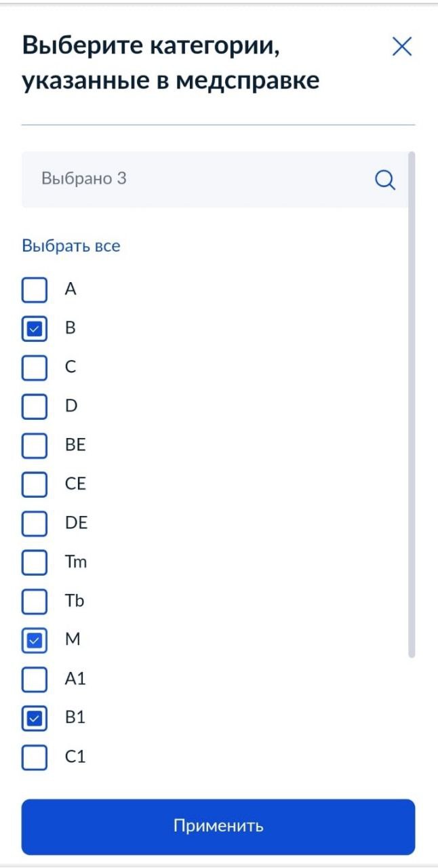Enable the A1 category checkbox
Screen dimensions: 438x868
[35, 679]
